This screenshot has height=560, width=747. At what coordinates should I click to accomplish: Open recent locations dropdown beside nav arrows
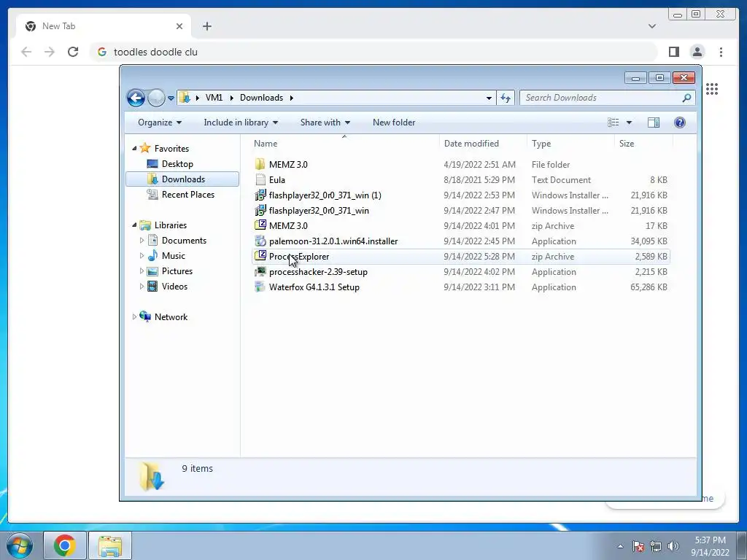click(171, 98)
